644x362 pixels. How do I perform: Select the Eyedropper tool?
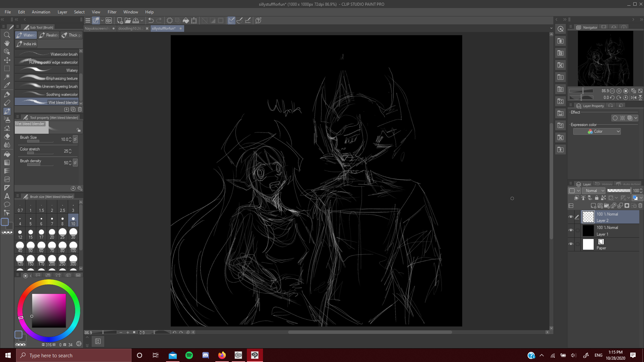tap(7, 85)
